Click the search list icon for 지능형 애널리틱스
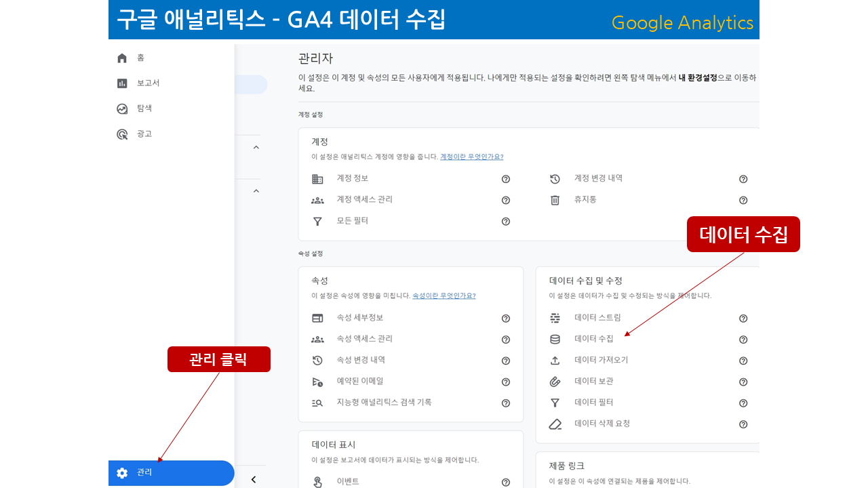This screenshot has width=868, height=488. click(x=317, y=403)
